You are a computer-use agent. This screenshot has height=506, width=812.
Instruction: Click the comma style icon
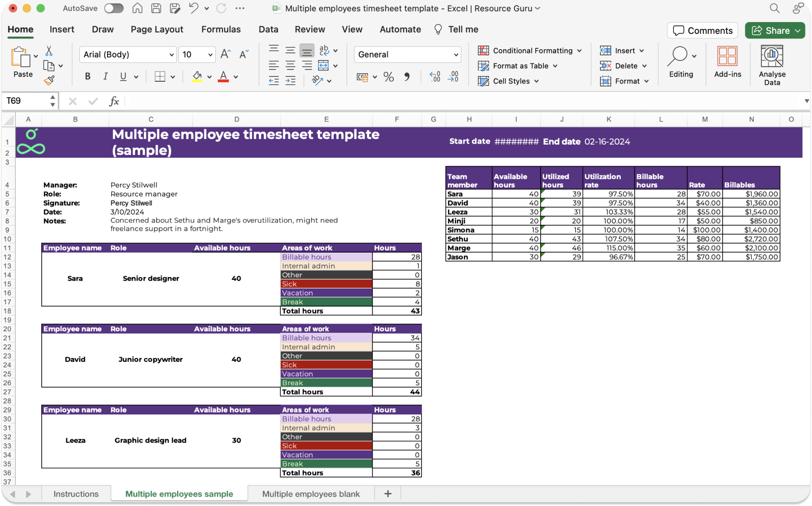(406, 77)
